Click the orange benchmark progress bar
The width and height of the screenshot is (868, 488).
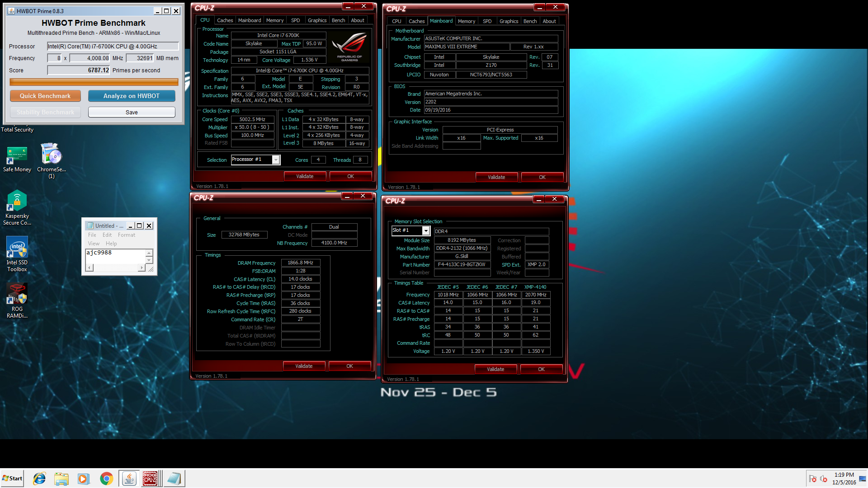coord(94,82)
